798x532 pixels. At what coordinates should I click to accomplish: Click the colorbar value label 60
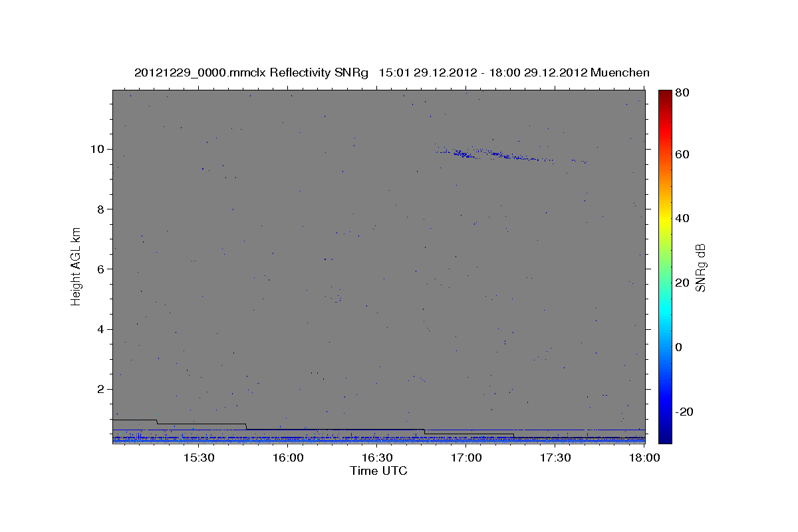682,154
